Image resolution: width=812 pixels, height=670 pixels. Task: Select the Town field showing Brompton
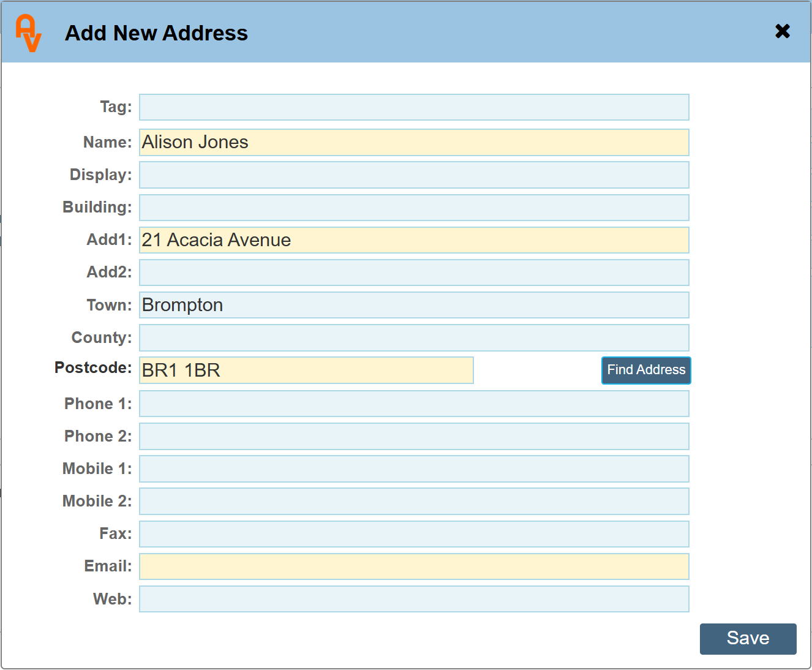coord(414,305)
